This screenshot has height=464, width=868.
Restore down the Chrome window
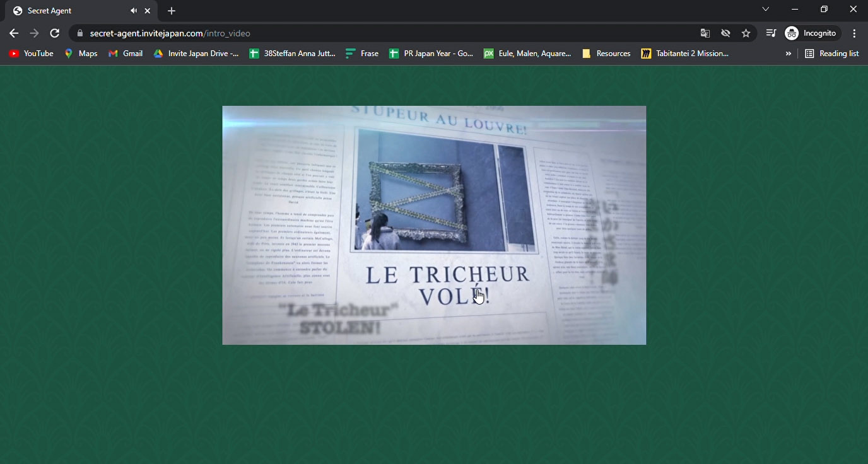[824, 9]
